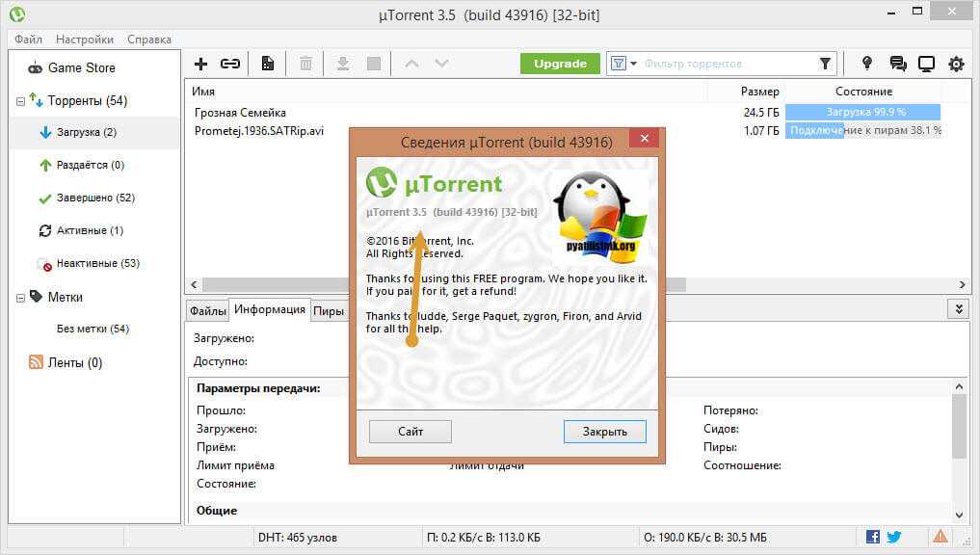
Task: Sort by Состояние column header
Action: (863, 92)
